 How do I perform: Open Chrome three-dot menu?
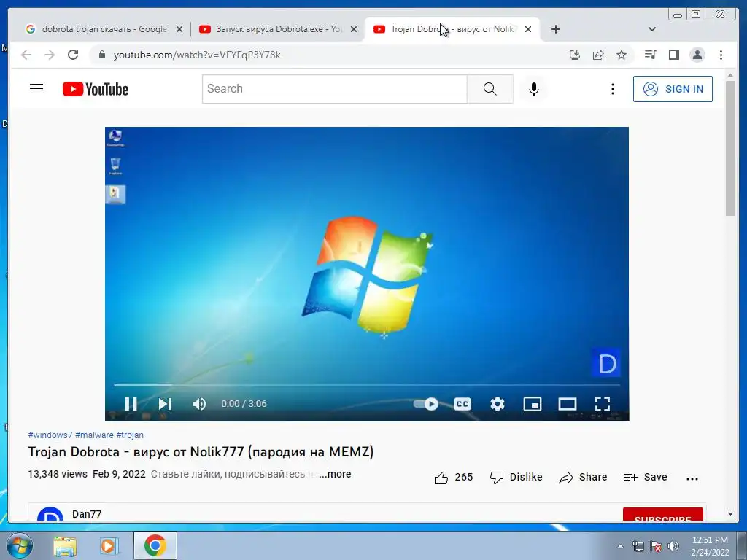(721, 55)
